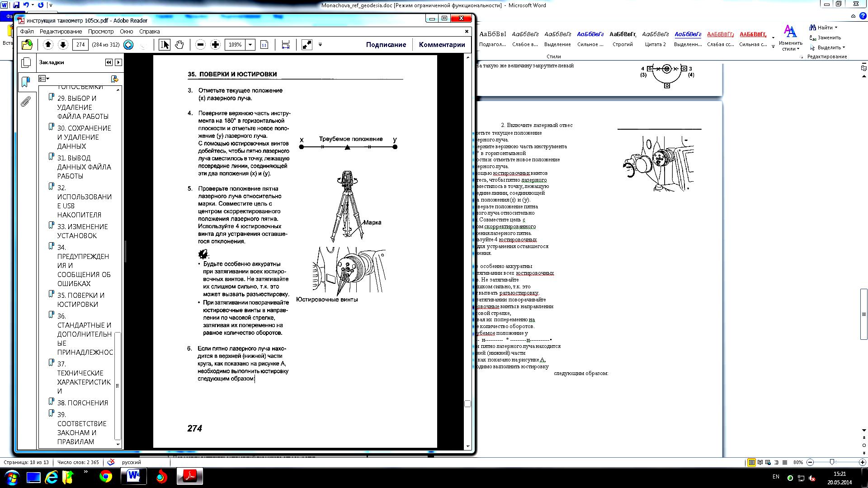868x488 pixels.
Task: Switch Word to Outline view
Action: pyautogui.click(x=777, y=462)
